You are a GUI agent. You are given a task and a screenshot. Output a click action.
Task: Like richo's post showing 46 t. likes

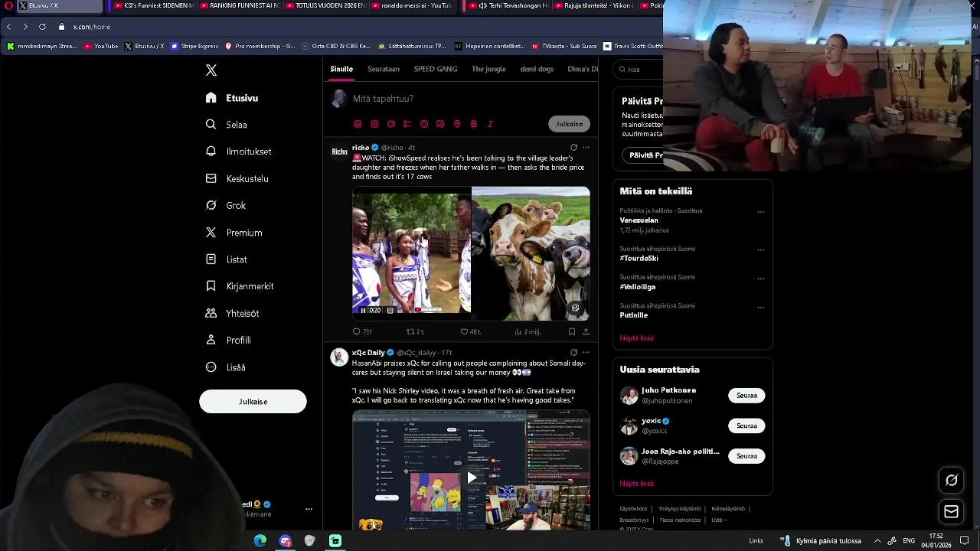coord(470,332)
